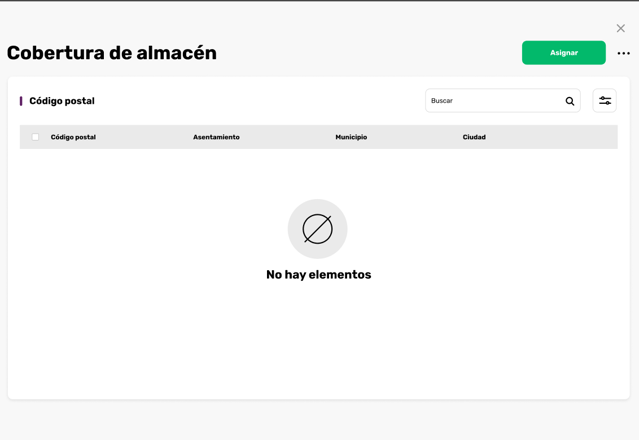Click the 'Cobertura de almacén' title

(112, 53)
